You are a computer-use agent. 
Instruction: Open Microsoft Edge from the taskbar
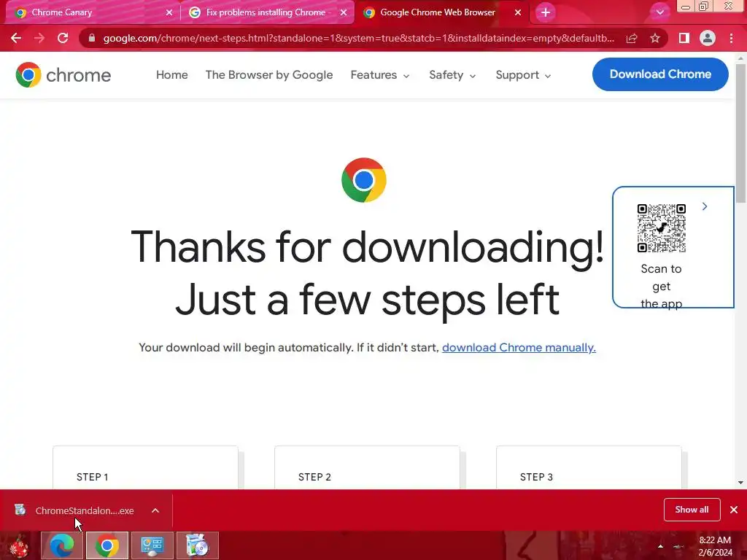coord(62,545)
